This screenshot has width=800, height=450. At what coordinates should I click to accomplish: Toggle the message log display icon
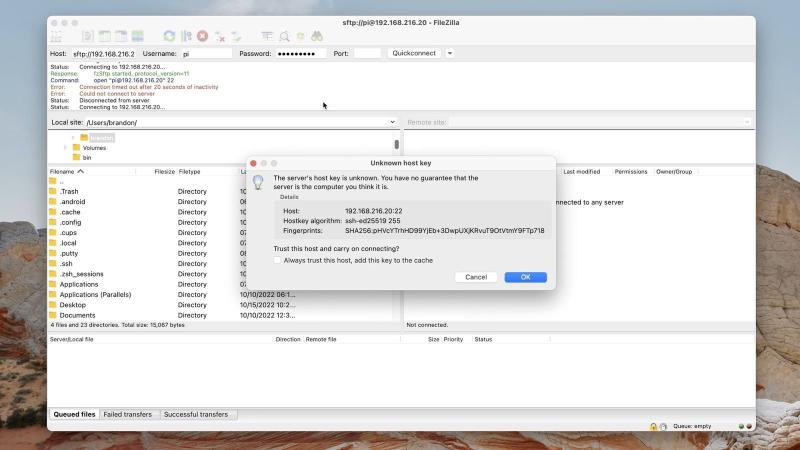88,36
